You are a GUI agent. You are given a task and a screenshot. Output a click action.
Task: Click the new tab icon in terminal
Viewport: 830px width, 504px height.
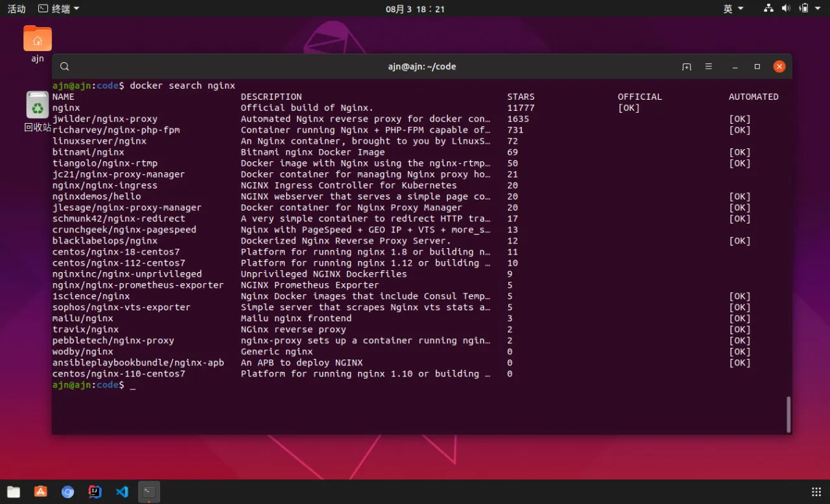pos(687,67)
